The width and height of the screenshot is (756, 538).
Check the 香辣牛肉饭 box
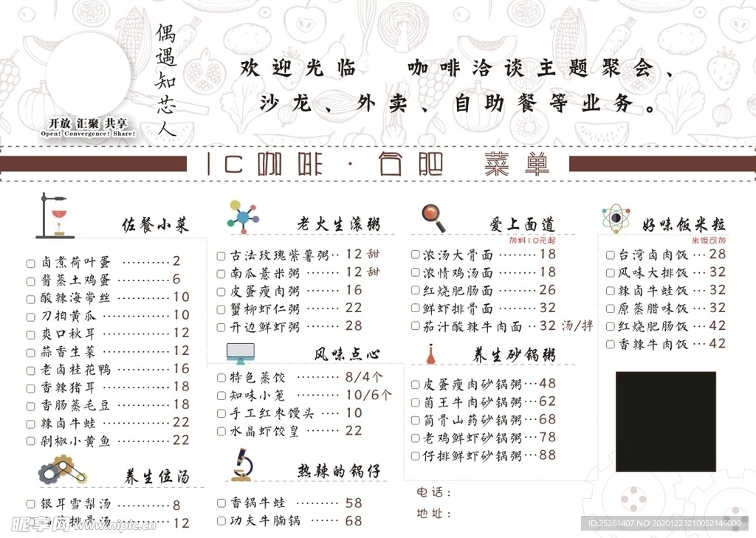pyautogui.click(x=611, y=344)
